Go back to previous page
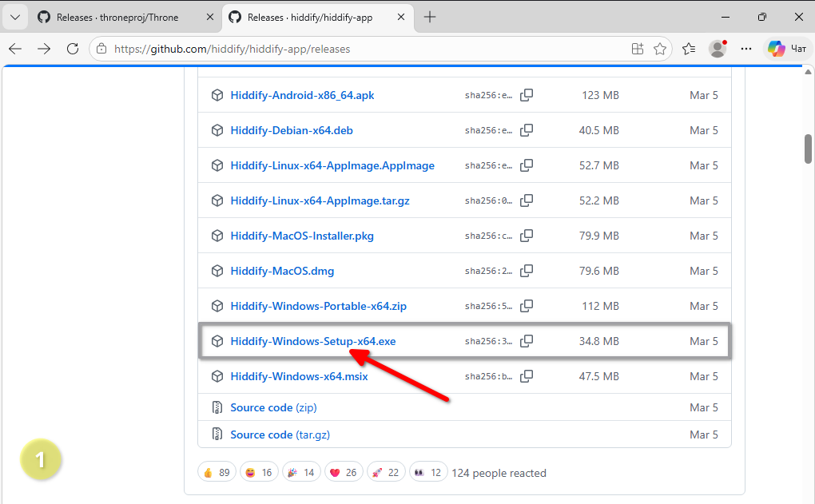Image resolution: width=815 pixels, height=504 pixels. tap(15, 49)
